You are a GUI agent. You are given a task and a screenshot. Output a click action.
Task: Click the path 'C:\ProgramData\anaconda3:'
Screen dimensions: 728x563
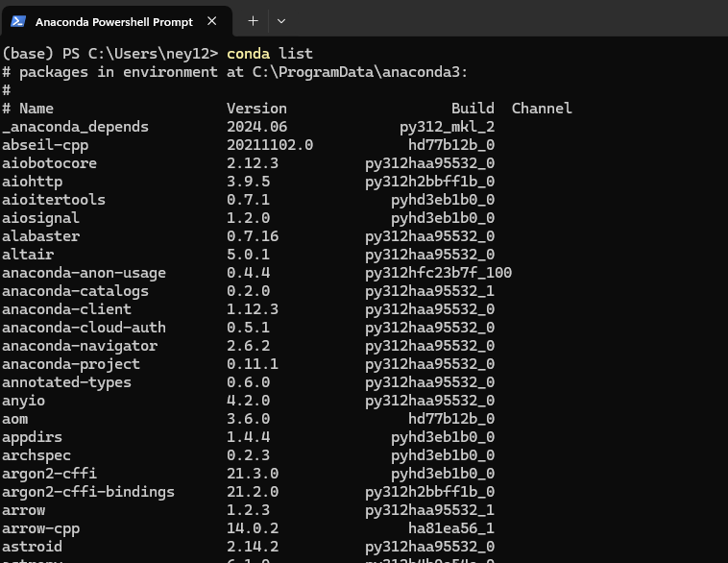pos(360,72)
